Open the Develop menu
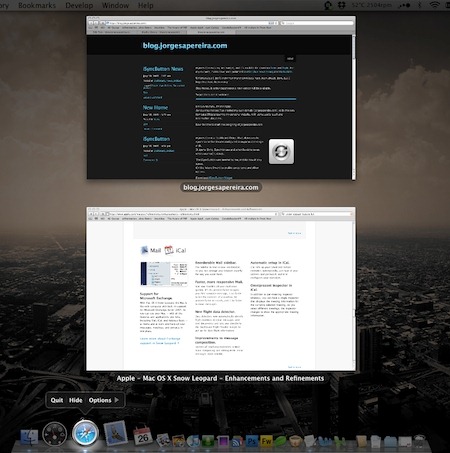 79,5
